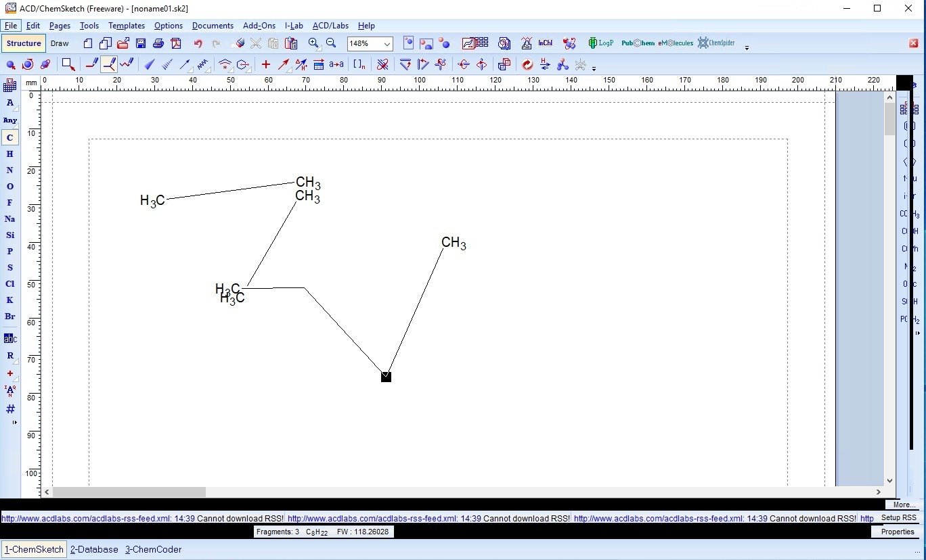Select the Nitrogen atom button
This screenshot has width=926, height=560.
(10, 170)
